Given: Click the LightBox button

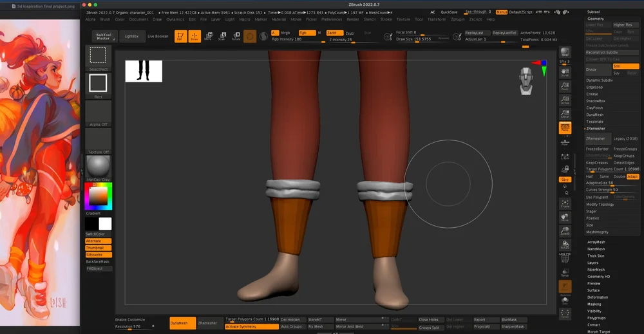Looking at the screenshot, I should coord(131,36).
